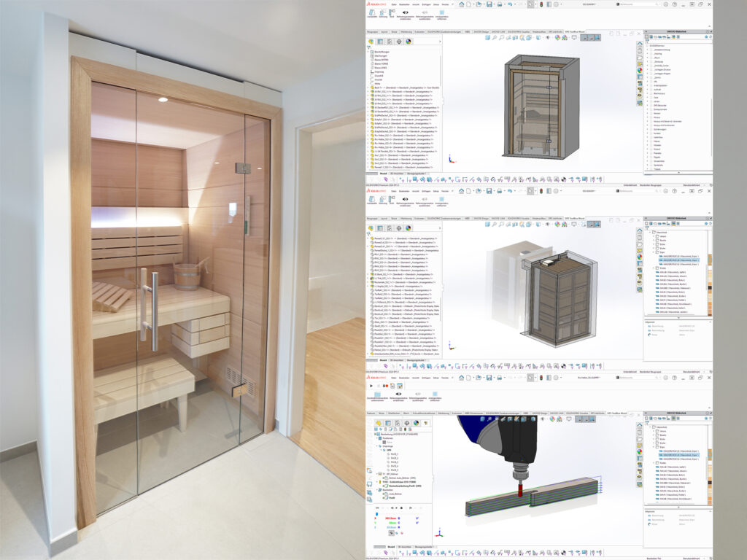Open FeatureManager tree tab icon in top window
The width and height of the screenshot is (747, 560).
[371, 42]
